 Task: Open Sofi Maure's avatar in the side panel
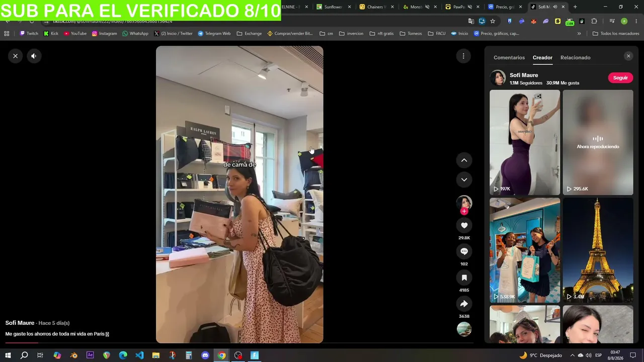pyautogui.click(x=498, y=78)
